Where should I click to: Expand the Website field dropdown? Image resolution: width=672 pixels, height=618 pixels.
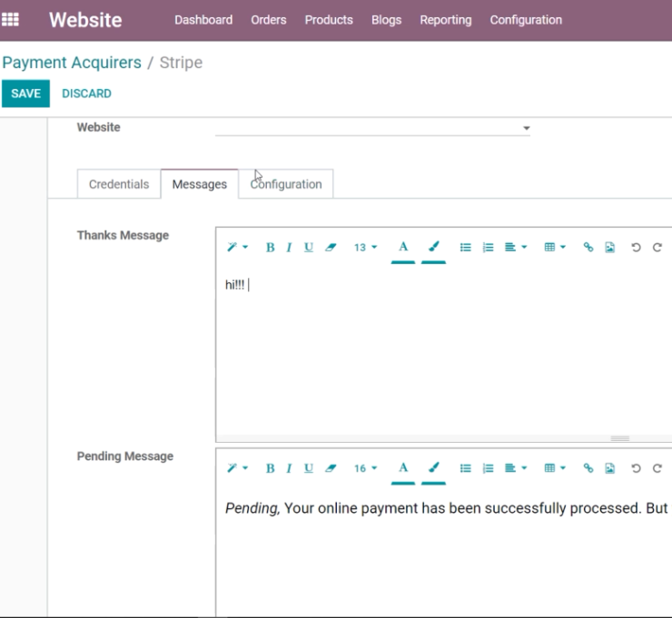click(x=527, y=128)
